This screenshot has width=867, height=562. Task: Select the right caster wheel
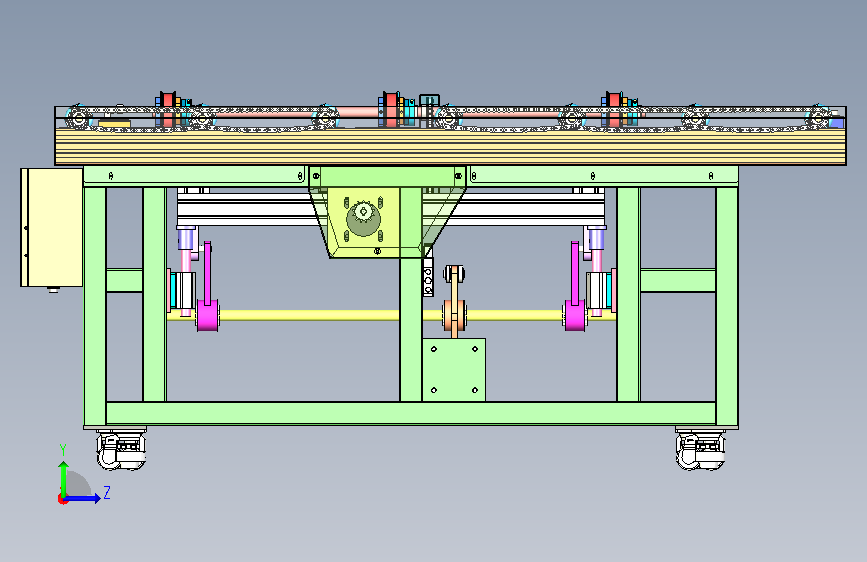pyautogui.click(x=701, y=450)
